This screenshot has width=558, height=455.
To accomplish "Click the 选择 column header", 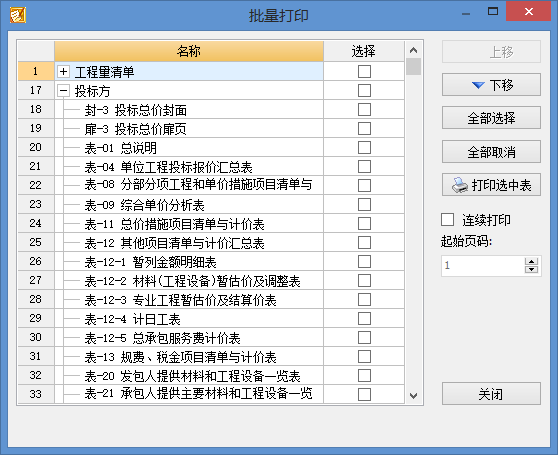I will pos(364,51).
